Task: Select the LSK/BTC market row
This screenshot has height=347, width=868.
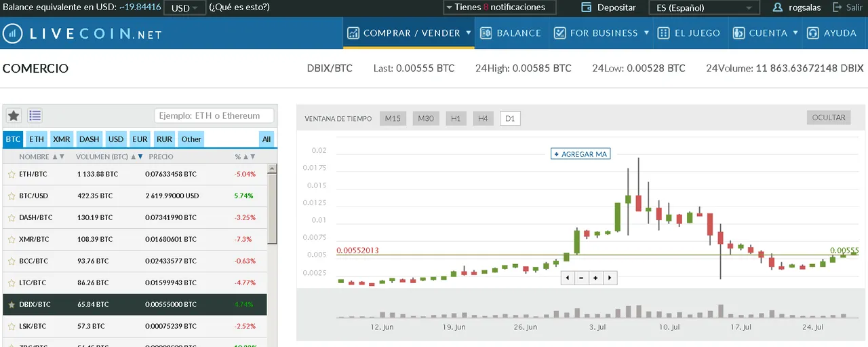Action: pos(135,327)
